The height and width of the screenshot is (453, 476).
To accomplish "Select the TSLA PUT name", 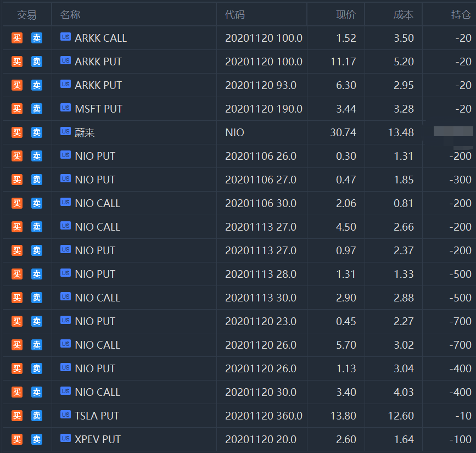I will pos(97,416).
